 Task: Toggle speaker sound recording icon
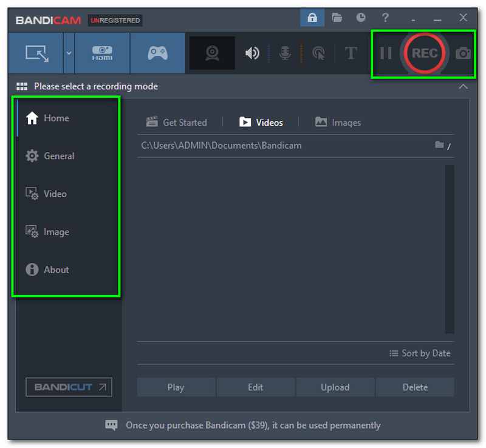(252, 53)
